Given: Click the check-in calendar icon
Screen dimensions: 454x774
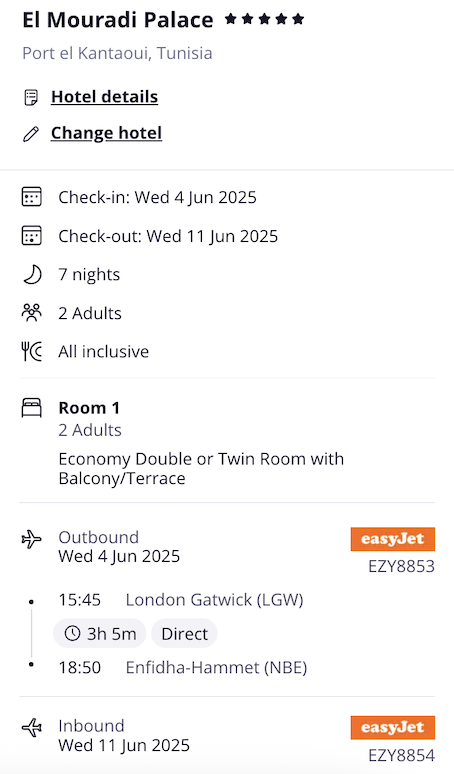Looking at the screenshot, I should (32, 196).
